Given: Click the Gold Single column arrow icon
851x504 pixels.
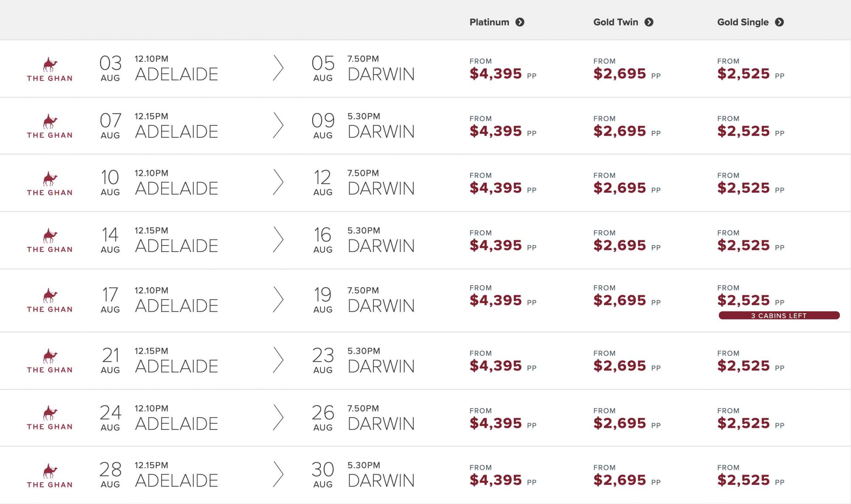Looking at the screenshot, I should click(x=779, y=22).
